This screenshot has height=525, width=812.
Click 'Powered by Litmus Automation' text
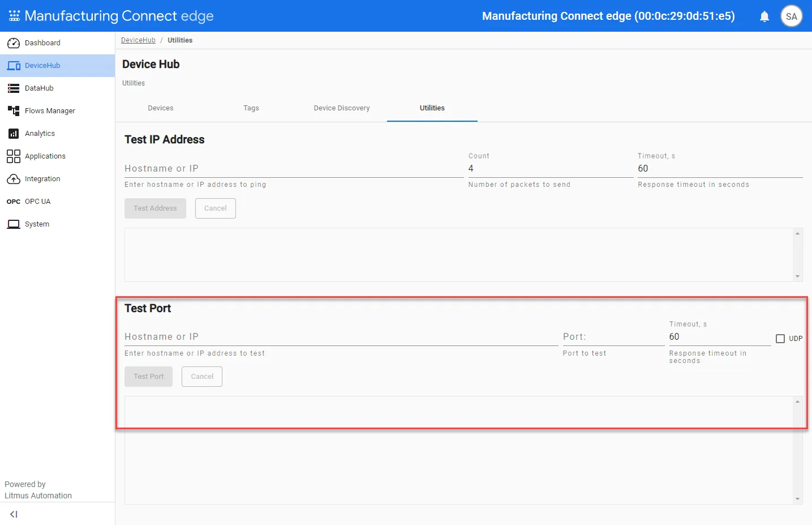coord(38,490)
